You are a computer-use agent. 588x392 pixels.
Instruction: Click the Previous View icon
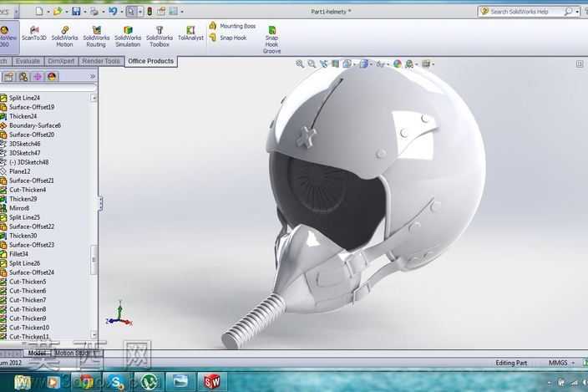click(323, 64)
